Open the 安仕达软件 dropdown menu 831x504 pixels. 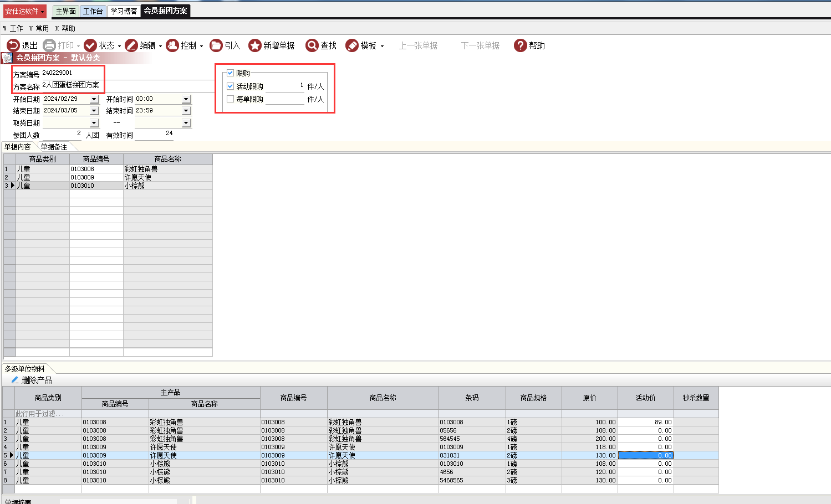(24, 11)
